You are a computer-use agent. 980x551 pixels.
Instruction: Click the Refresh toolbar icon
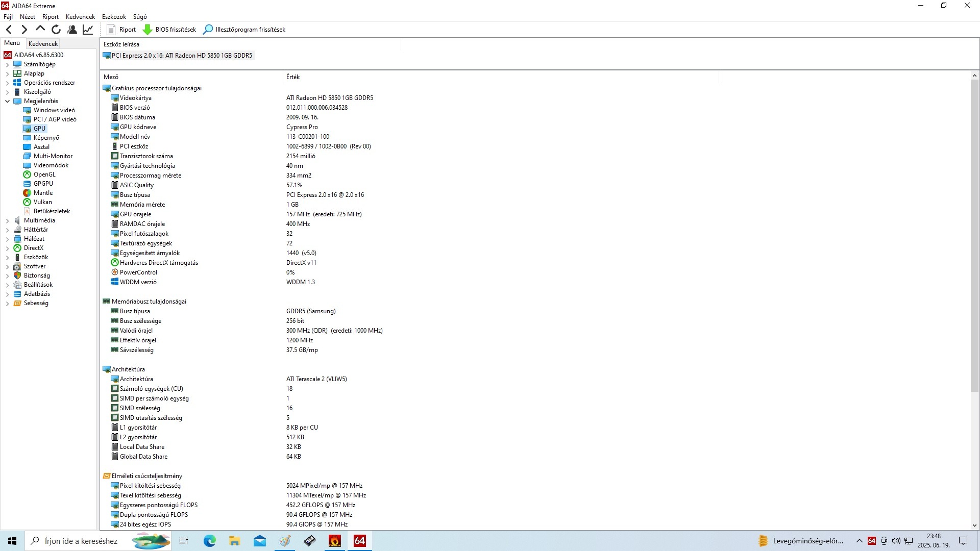tap(56, 30)
